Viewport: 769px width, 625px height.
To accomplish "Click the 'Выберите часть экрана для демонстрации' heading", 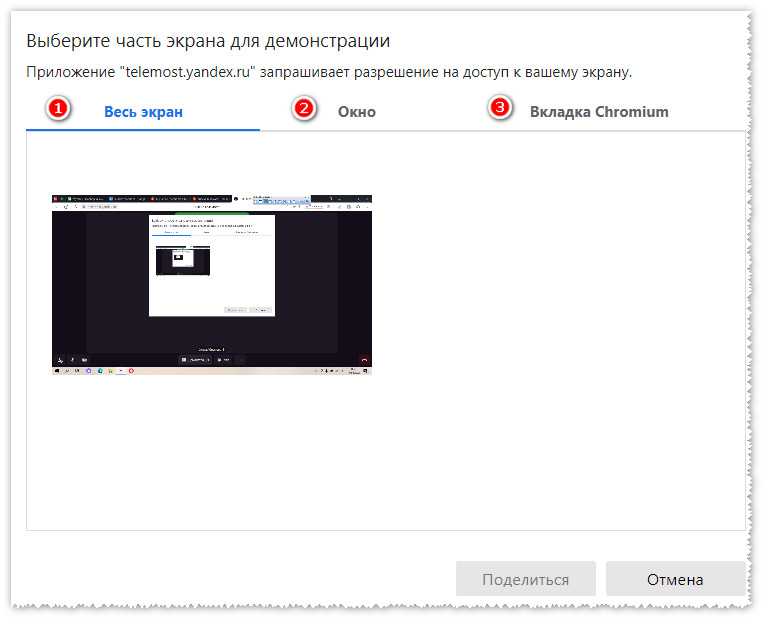I will click(x=208, y=41).
